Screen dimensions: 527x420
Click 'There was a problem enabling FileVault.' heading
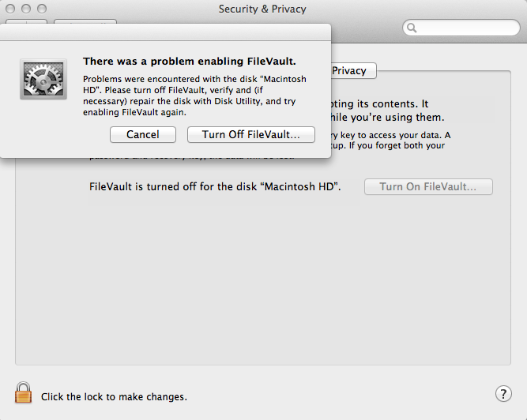(x=190, y=62)
